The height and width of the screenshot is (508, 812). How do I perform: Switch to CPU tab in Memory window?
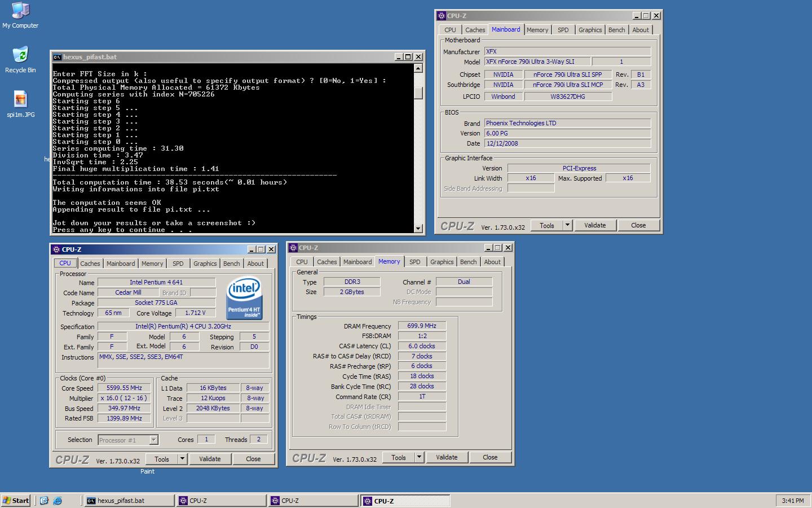coord(302,262)
